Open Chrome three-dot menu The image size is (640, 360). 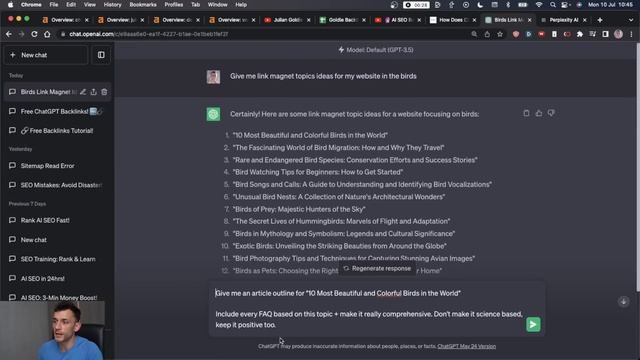[x=631, y=34]
